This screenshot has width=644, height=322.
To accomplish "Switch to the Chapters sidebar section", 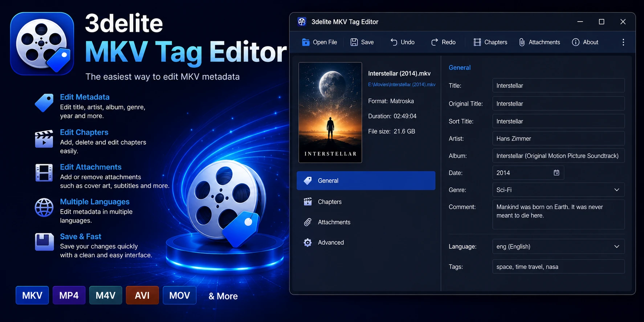I will pos(366,201).
